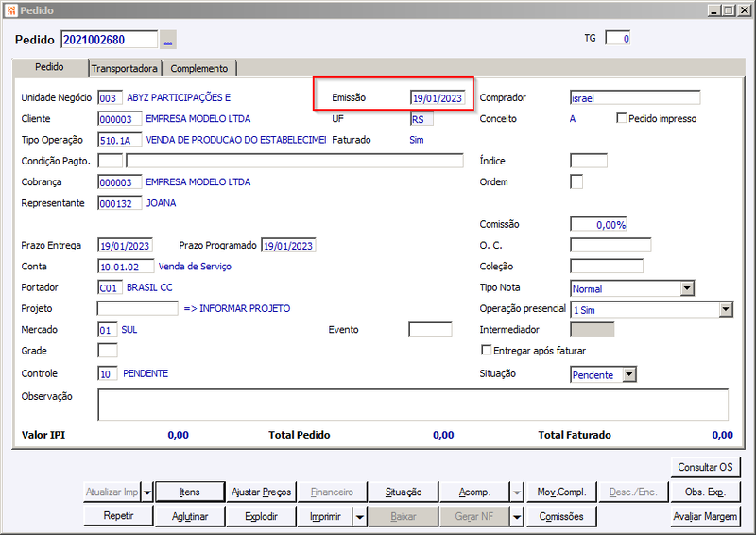The image size is (756, 535).
Task: Expand the Tipo Nota dropdown
Action: (687, 288)
